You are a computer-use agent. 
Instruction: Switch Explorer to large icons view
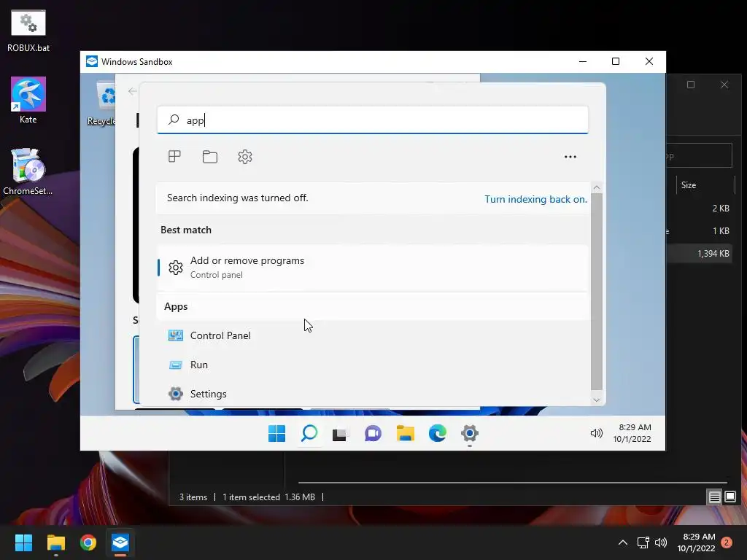click(x=730, y=497)
